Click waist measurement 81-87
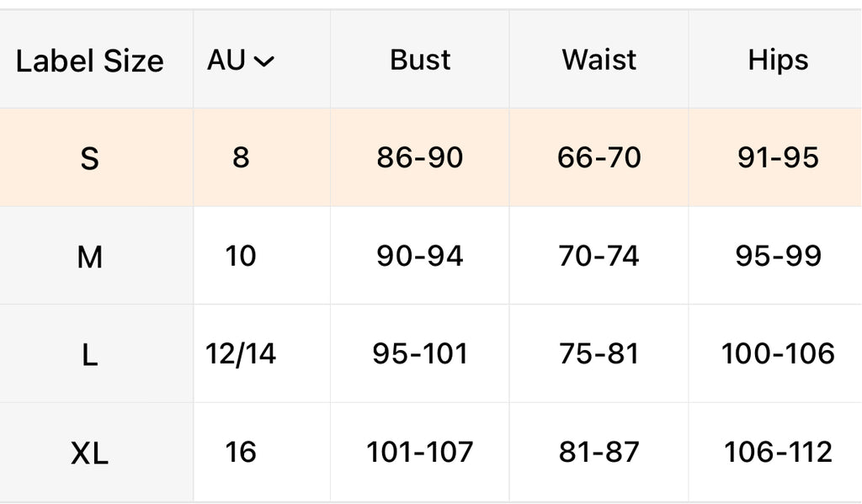Image resolution: width=862 pixels, height=504 pixels. 599,453
